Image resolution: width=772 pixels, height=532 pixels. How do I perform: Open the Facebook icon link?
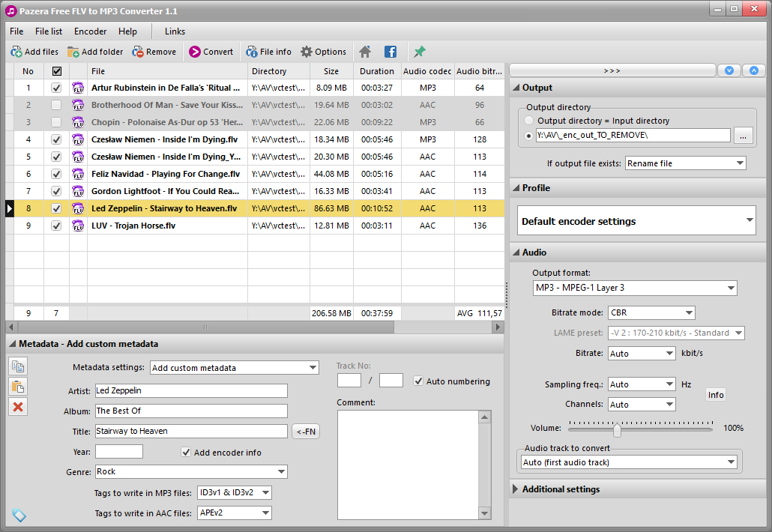(390, 52)
